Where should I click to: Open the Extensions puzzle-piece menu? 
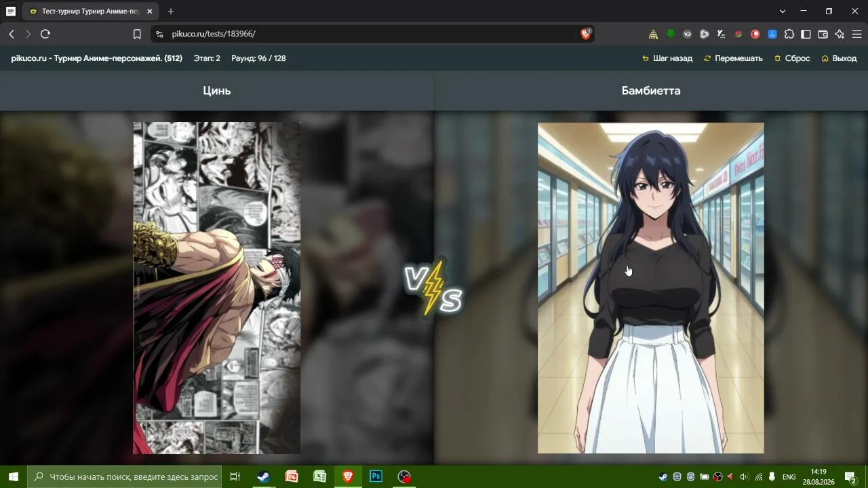click(789, 34)
